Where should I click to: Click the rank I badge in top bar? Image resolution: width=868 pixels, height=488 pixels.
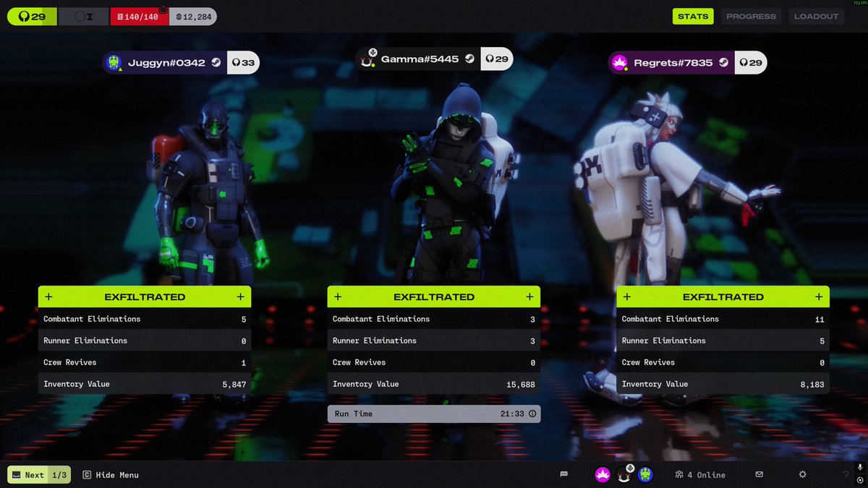point(84,16)
